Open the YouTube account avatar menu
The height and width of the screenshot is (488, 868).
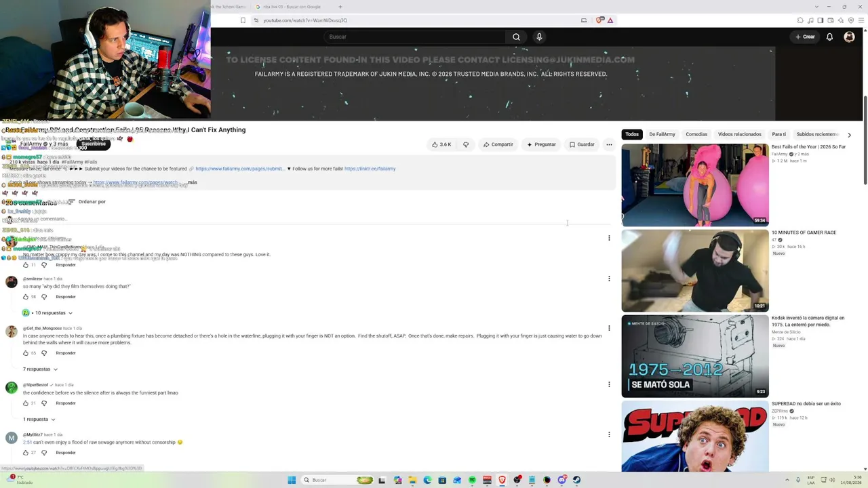pyautogui.click(x=849, y=37)
